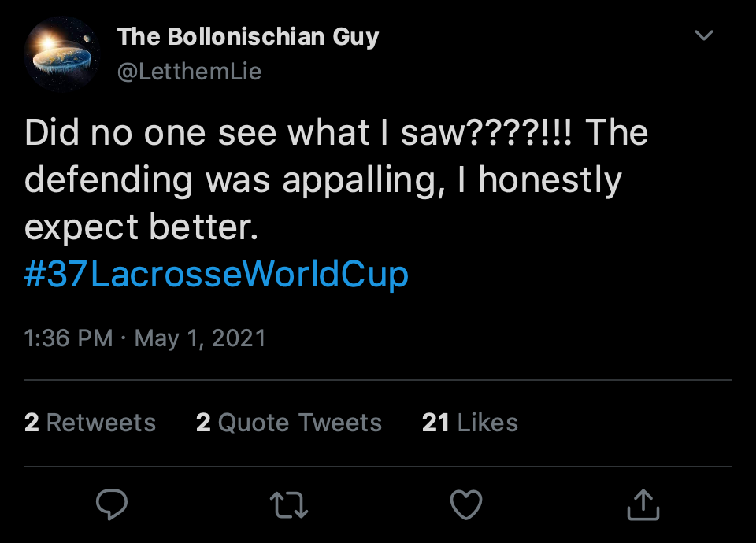View the 2 Retweets list
This screenshot has width=756, height=543.
90,423
